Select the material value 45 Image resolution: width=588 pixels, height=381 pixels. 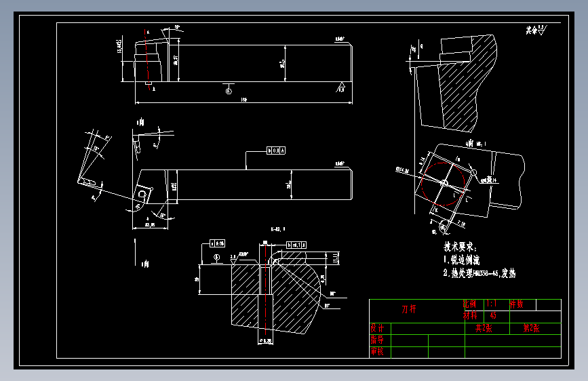(x=493, y=316)
